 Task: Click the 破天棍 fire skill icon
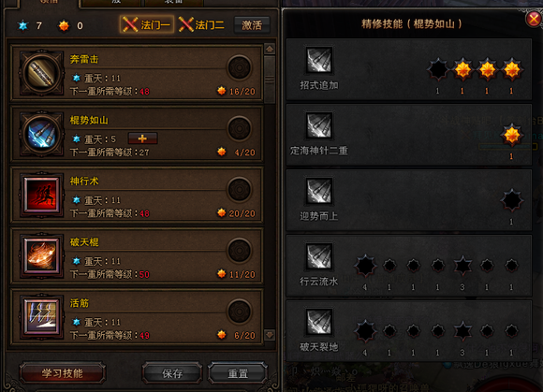pos(41,256)
